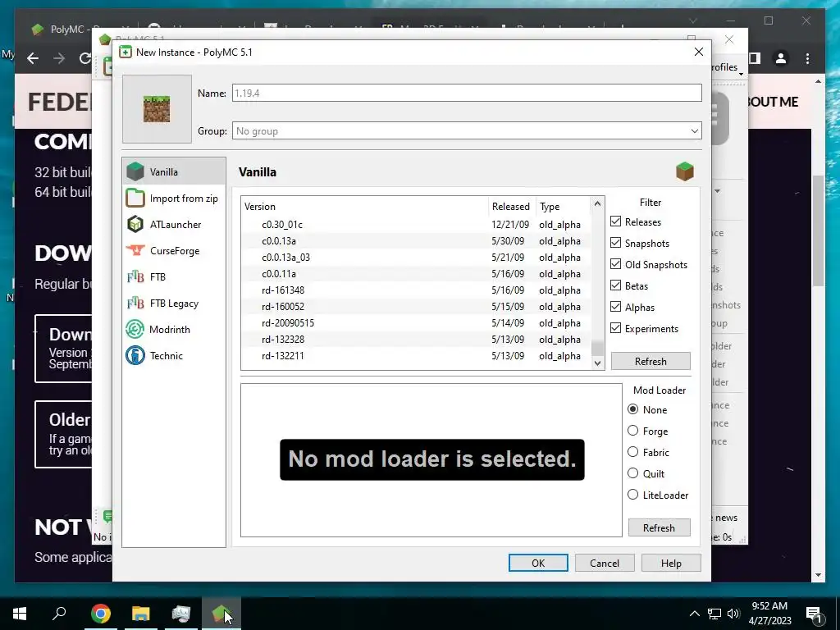Select the FTB Legacy logo icon

pyautogui.click(x=135, y=304)
